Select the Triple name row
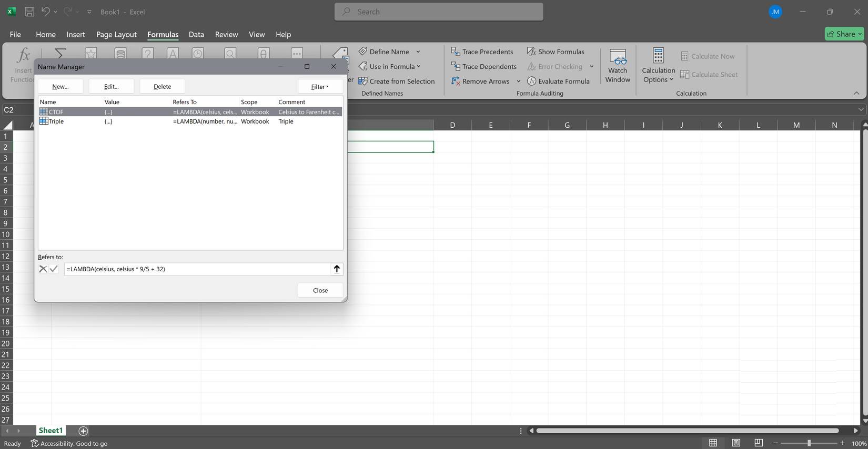Image resolution: width=868 pixels, height=449 pixels. coord(56,121)
